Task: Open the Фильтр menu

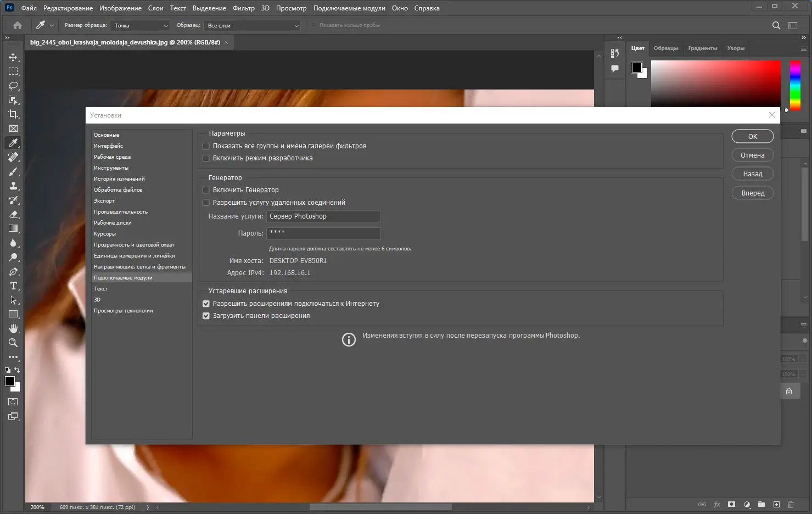Action: pyautogui.click(x=244, y=8)
